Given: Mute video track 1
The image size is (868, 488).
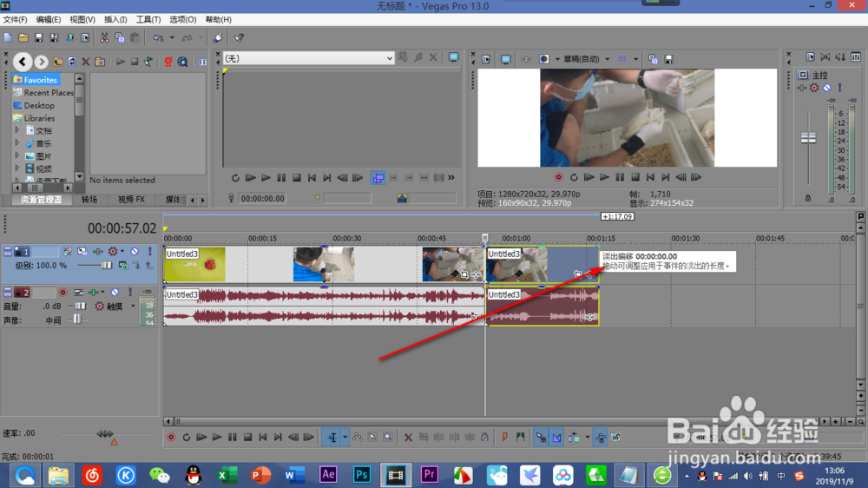Looking at the screenshot, I should pyautogui.click(x=135, y=252).
